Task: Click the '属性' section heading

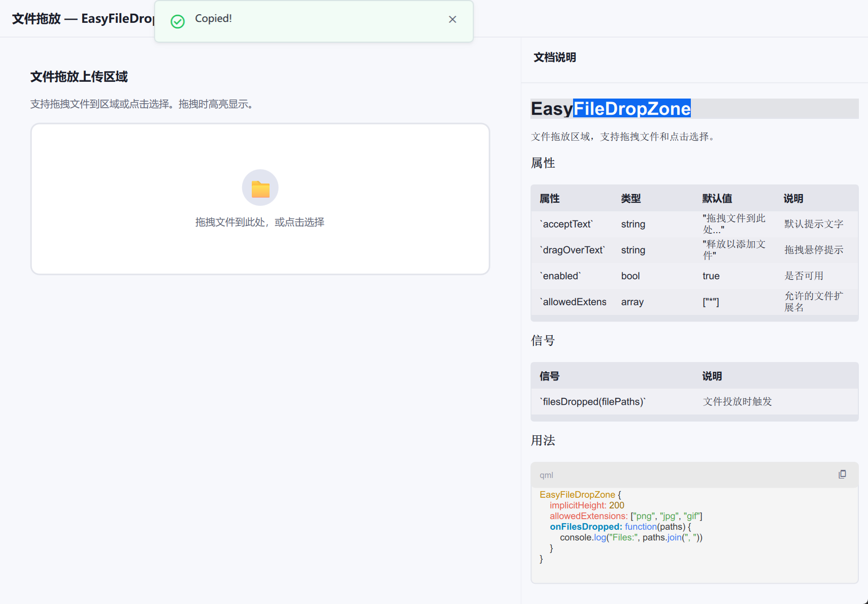Action: pos(543,163)
